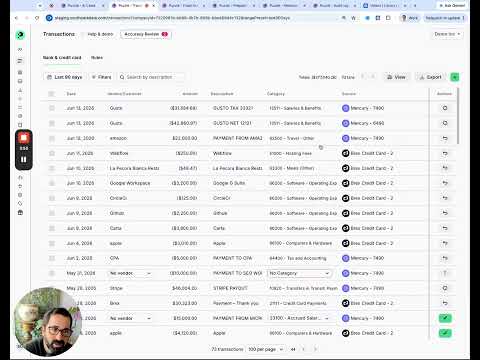Reload the page with the browser refresh icon

(37, 18)
